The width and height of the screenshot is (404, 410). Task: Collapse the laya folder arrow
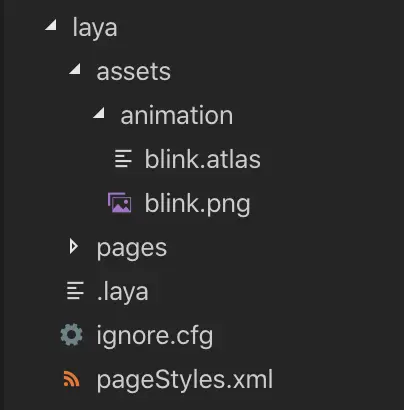click(x=51, y=25)
